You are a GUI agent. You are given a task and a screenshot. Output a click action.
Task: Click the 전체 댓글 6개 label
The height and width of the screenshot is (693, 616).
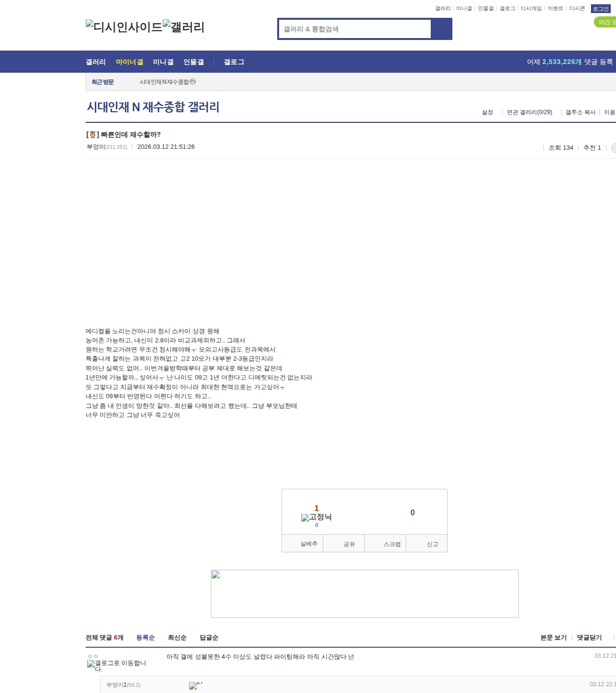click(104, 638)
